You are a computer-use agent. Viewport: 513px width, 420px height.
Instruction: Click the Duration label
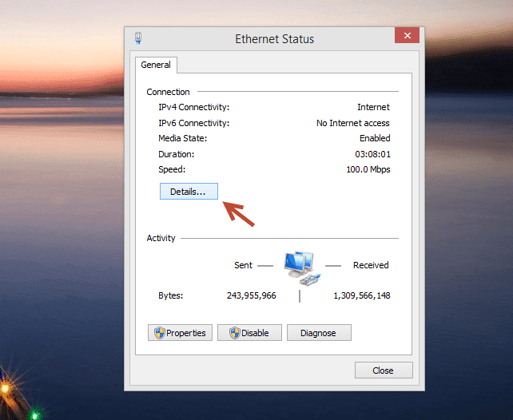(176, 154)
